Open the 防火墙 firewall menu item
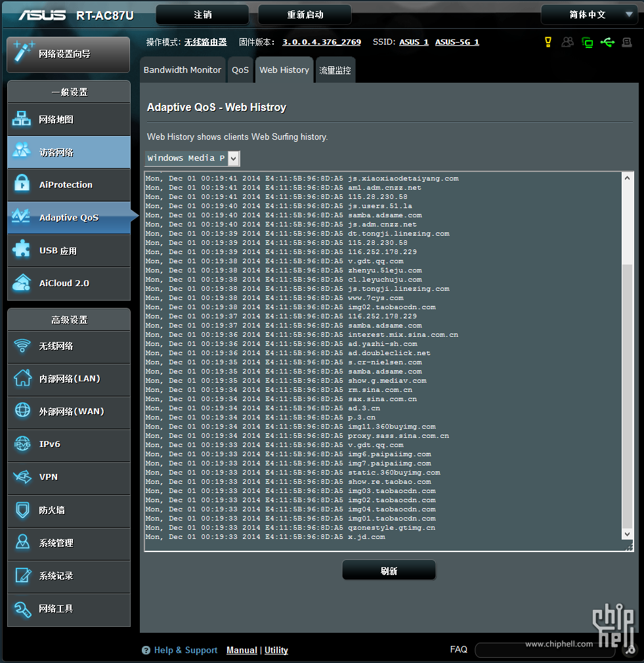Image resolution: width=644 pixels, height=663 pixels. coord(69,510)
